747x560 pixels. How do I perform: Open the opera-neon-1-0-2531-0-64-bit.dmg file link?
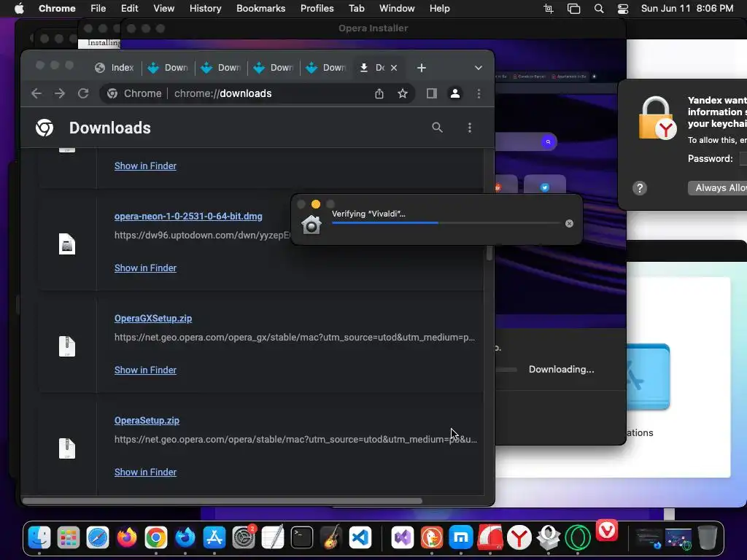tap(188, 216)
